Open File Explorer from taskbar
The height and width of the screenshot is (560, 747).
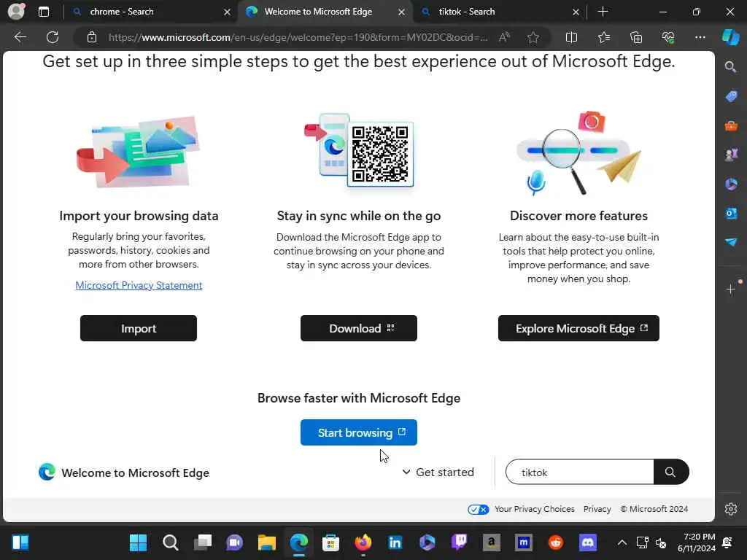[x=267, y=542]
